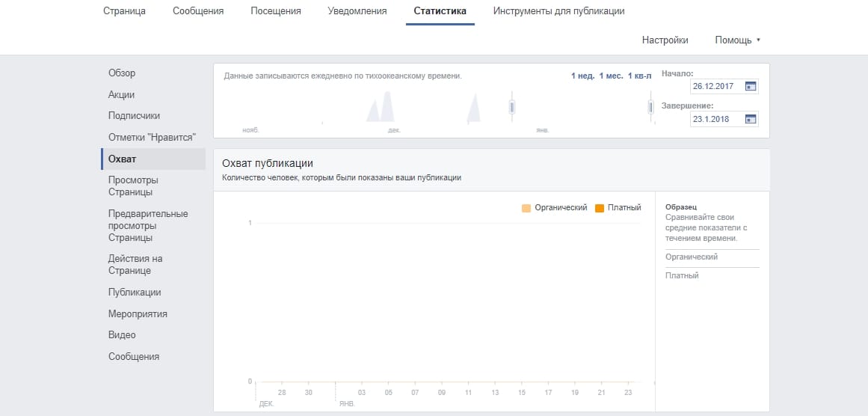Click the Охват публикации heading
Image resolution: width=868 pixels, height=416 pixels.
point(268,163)
